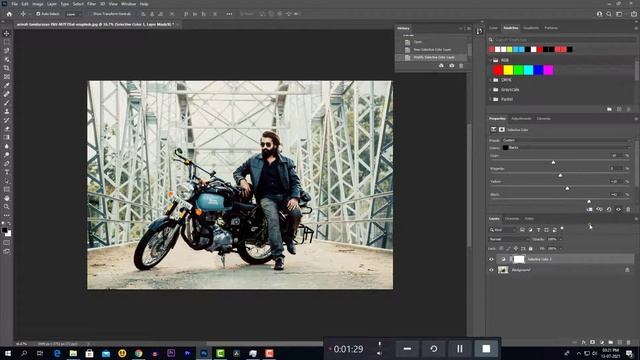Viewport: 640px width, 360px height.
Task: Filter layers by type T icon
Action: 538,230
